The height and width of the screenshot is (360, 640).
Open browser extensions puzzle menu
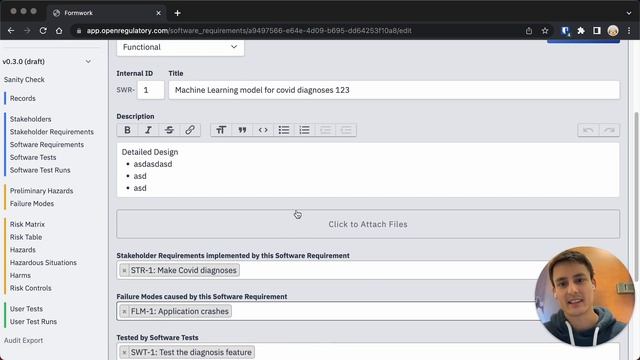pyautogui.click(x=581, y=31)
